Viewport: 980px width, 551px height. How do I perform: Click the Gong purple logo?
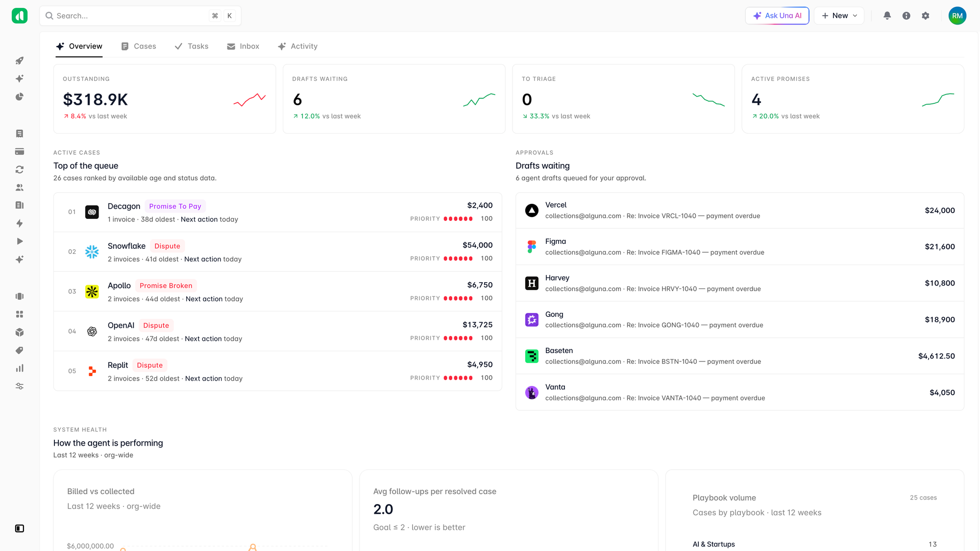click(532, 320)
